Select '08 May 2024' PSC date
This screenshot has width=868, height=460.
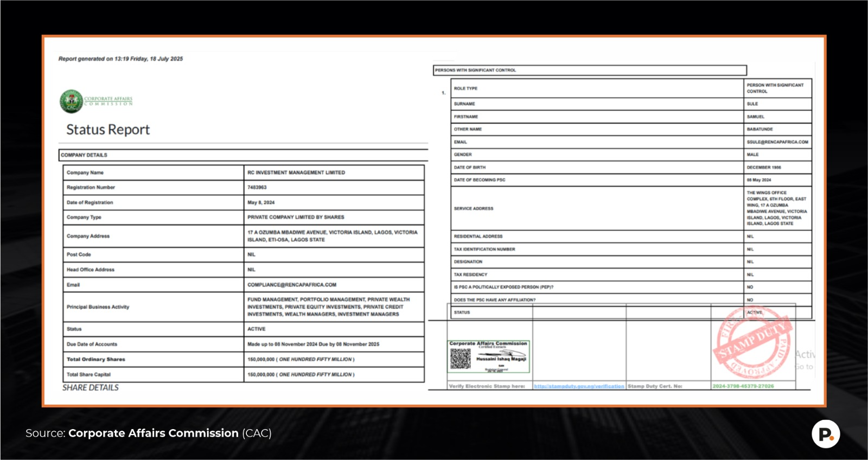click(758, 180)
